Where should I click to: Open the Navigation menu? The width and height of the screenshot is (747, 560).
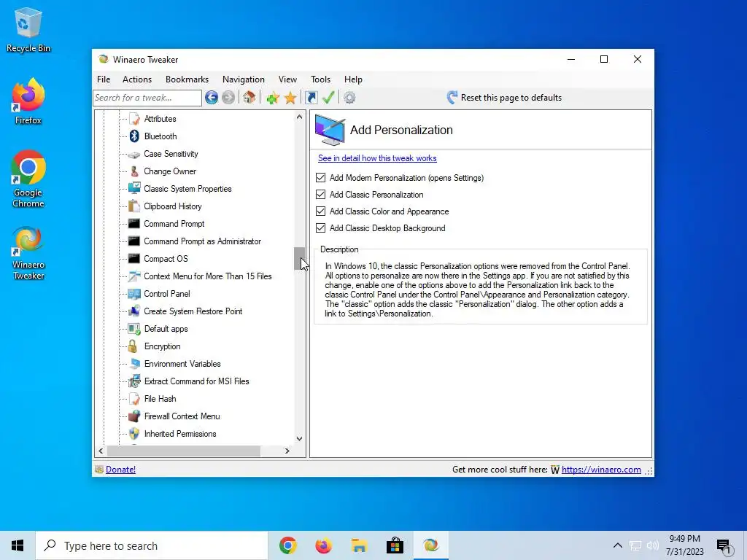(244, 79)
